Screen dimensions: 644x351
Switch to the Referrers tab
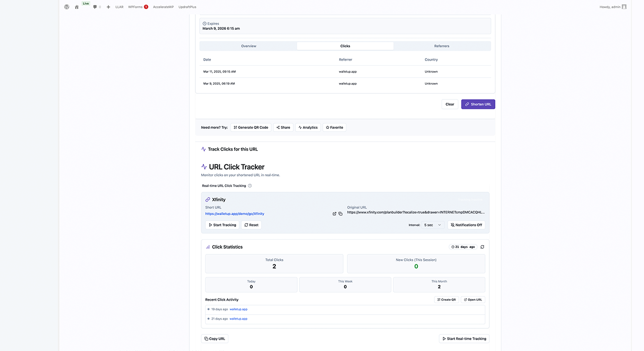coord(441,46)
